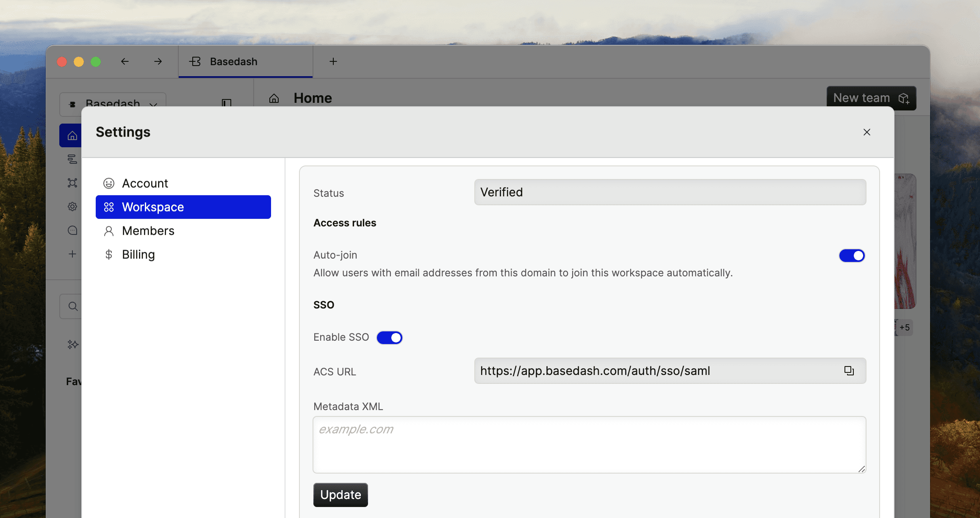This screenshot has height=518, width=980.
Task: Open a new tab with plus button
Action: (x=333, y=61)
